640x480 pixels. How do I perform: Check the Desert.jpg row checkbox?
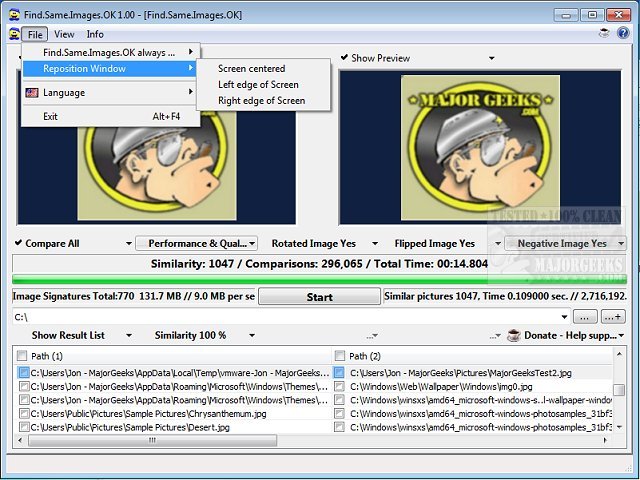tap(24, 427)
